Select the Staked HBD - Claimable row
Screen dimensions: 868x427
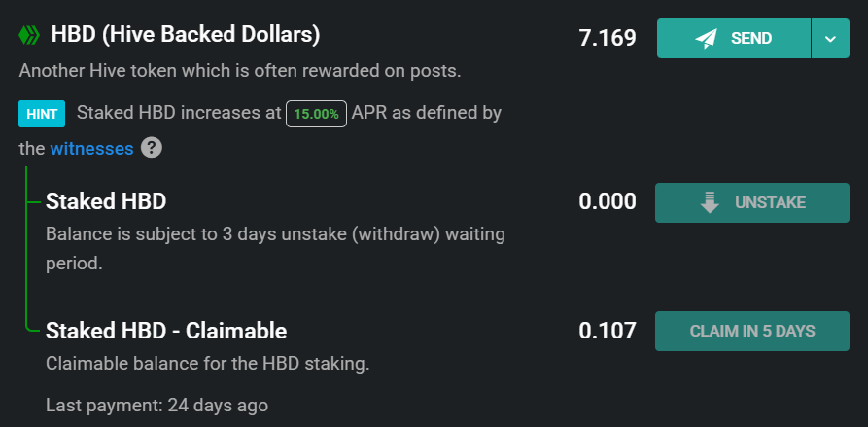click(x=166, y=331)
